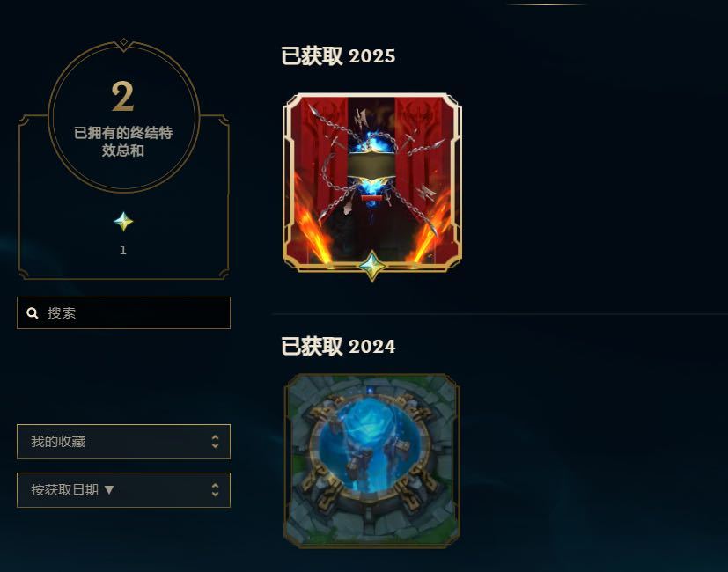Click the 已获取 2025 section heading
This screenshot has height=572, width=728.
338,56
